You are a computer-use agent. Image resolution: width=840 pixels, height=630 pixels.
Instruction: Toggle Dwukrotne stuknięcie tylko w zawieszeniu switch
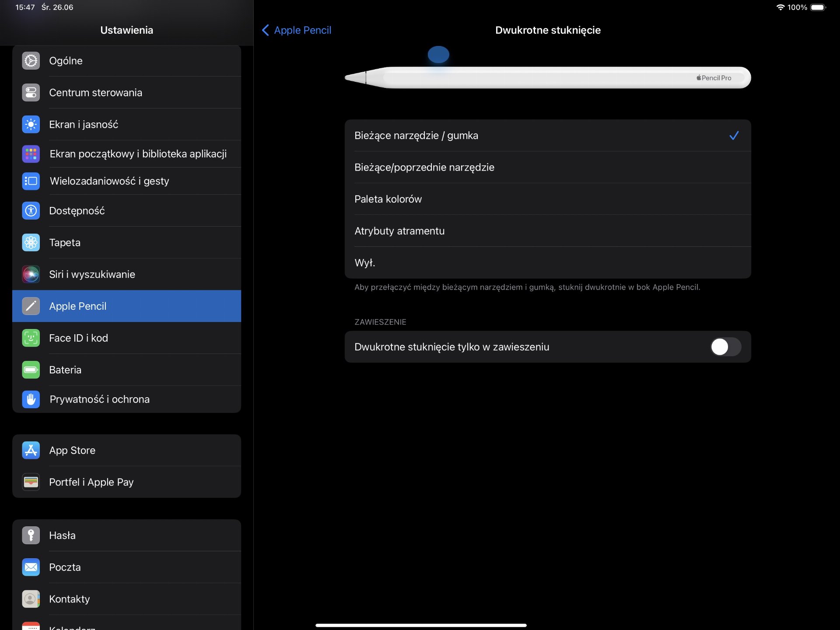tap(726, 347)
